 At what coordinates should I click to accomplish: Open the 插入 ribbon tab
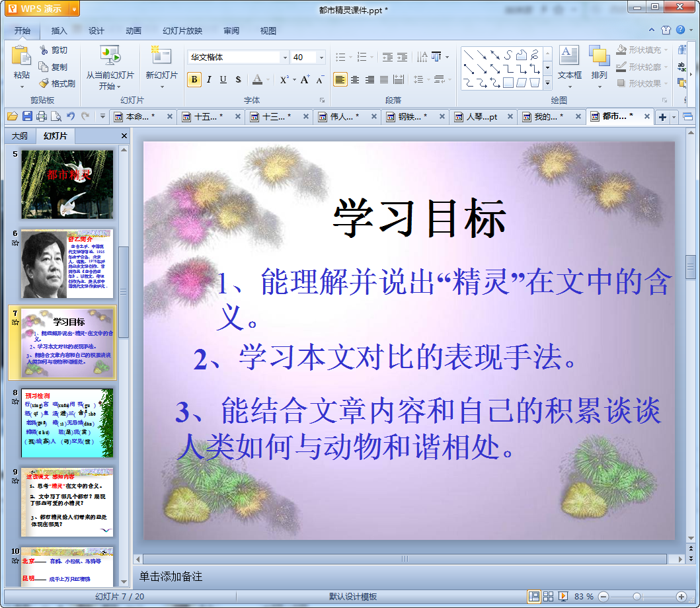(x=59, y=31)
